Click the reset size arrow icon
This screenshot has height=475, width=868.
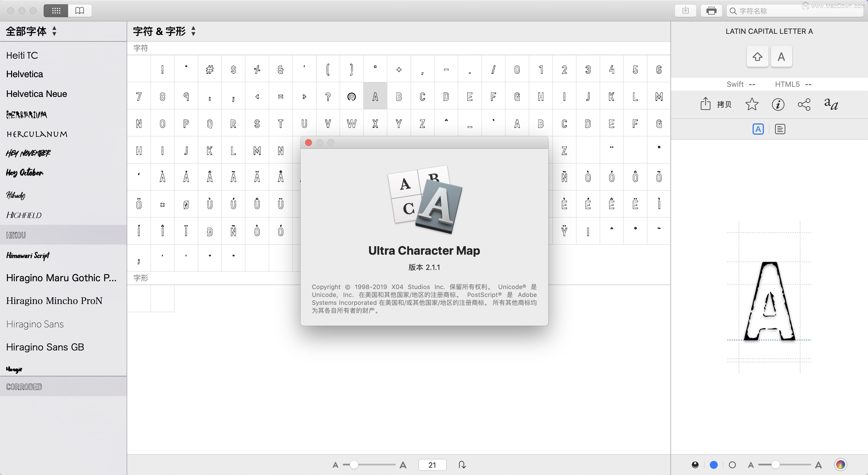pyautogui.click(x=462, y=465)
